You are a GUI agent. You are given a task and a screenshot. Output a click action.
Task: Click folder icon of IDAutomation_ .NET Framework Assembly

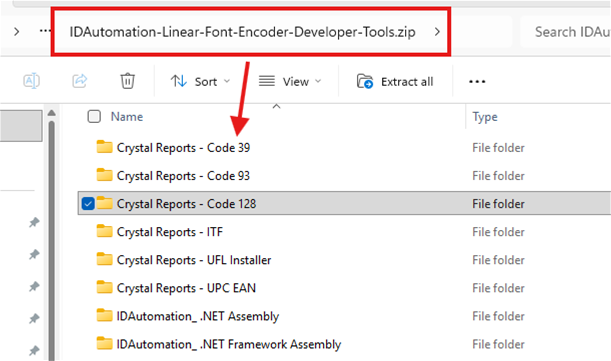click(x=104, y=343)
